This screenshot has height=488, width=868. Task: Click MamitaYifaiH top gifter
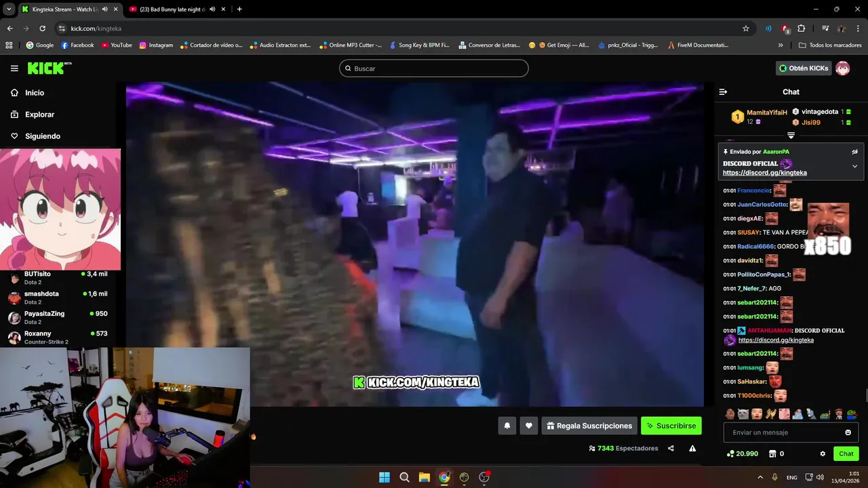click(766, 113)
